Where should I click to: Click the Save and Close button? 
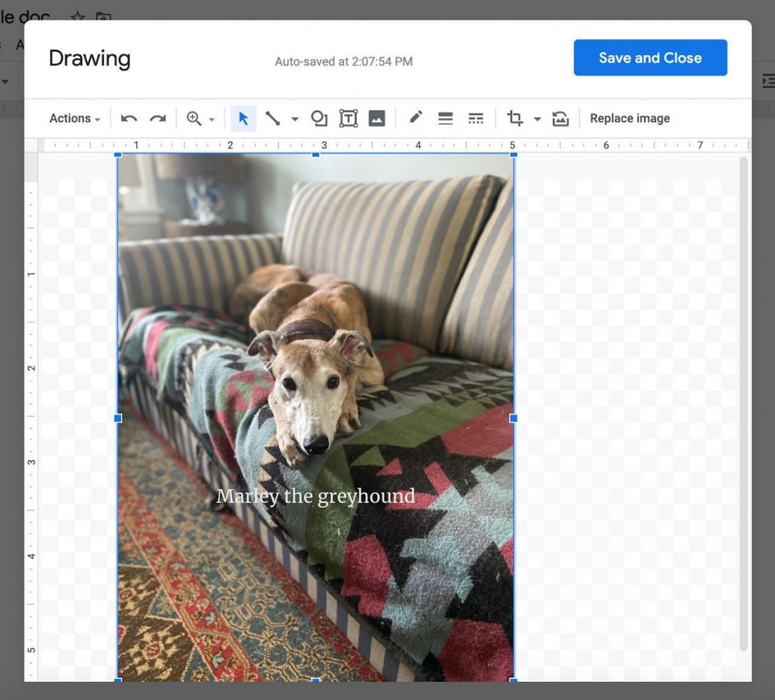pyautogui.click(x=650, y=57)
